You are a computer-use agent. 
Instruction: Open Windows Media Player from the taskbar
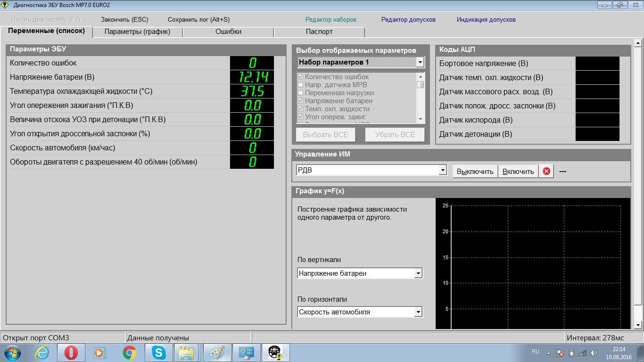click(x=99, y=353)
